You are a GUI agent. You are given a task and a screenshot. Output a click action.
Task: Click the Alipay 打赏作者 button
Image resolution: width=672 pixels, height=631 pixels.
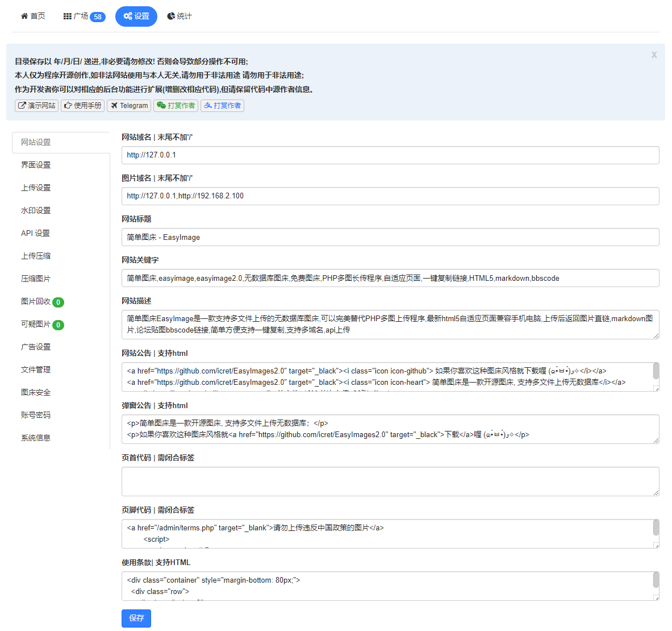(x=222, y=106)
